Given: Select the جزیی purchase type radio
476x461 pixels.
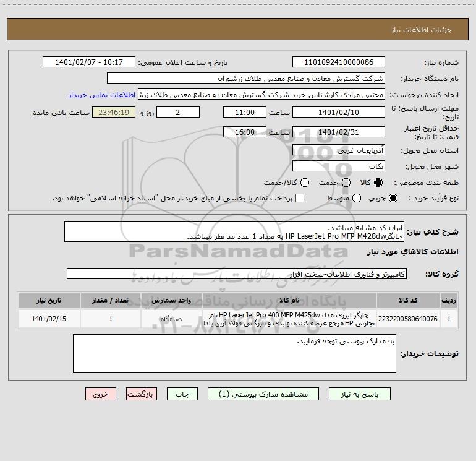Looking at the screenshot, I should (393, 198).
